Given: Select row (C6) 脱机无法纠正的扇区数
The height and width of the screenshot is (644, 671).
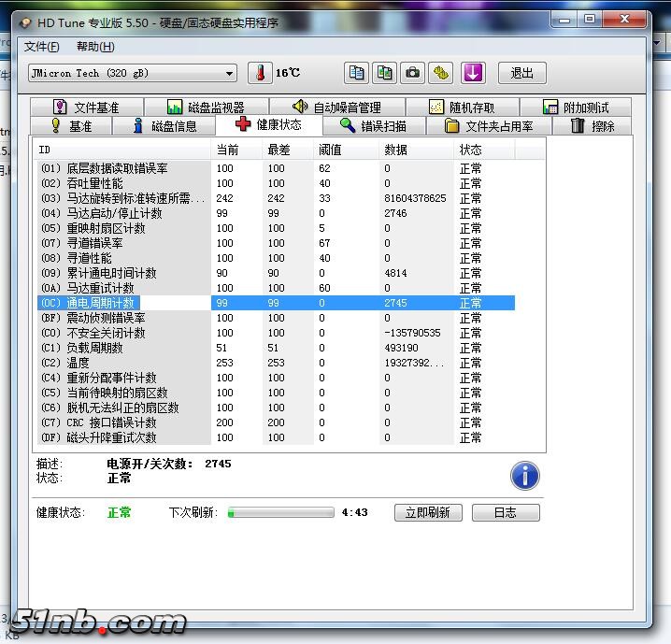Looking at the screenshot, I should click(x=276, y=408).
